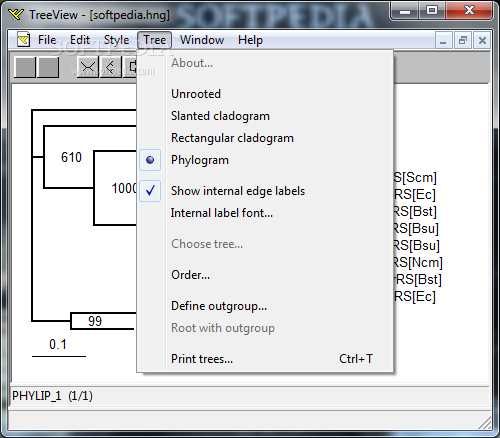Open the Window menu
This screenshot has width=500, height=438.
(202, 40)
